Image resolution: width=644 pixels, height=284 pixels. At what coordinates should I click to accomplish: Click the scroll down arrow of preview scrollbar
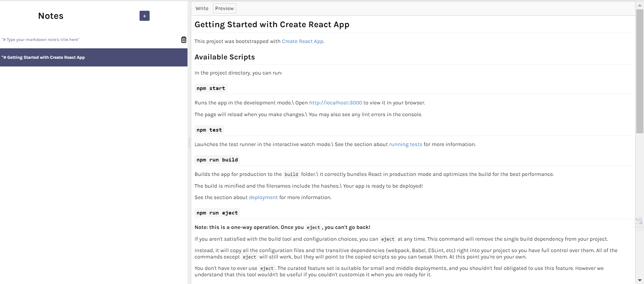pyautogui.click(x=640, y=280)
